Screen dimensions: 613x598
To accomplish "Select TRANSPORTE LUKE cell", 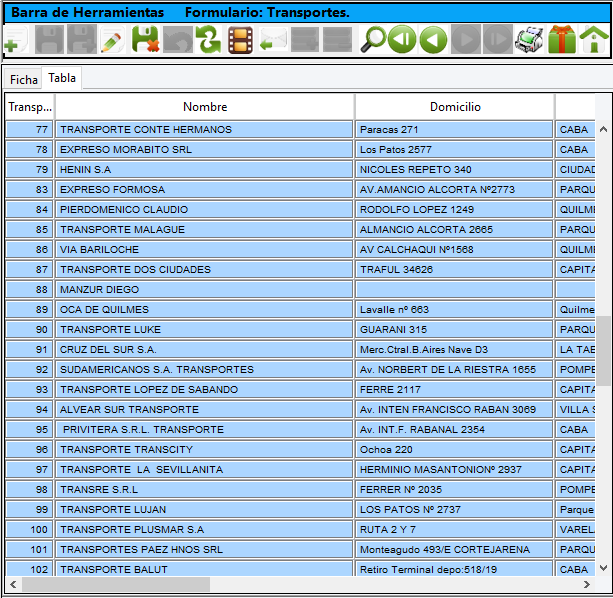I will (204, 329).
